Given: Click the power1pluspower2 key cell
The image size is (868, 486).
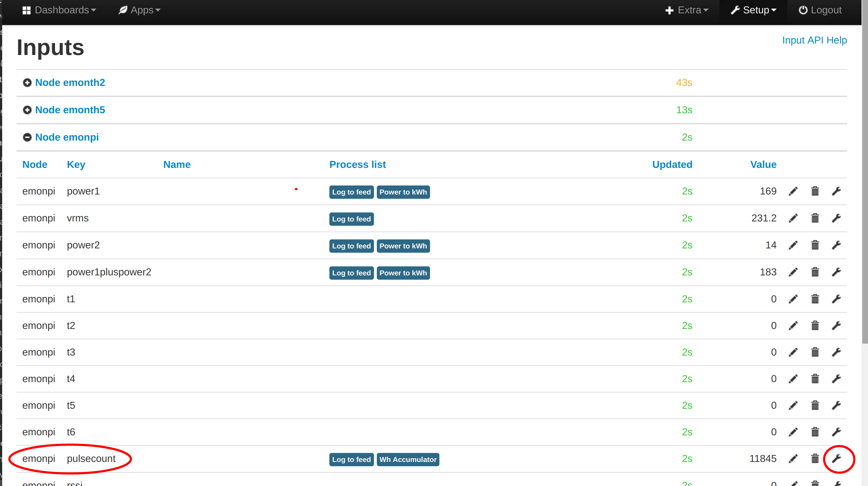Looking at the screenshot, I should coord(109,272).
